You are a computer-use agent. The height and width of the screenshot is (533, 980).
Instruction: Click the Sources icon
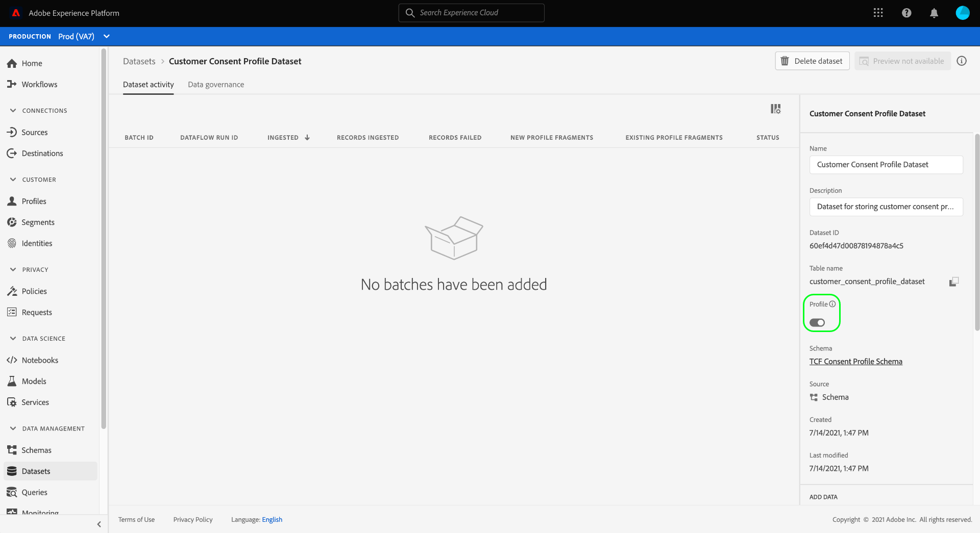tap(12, 132)
